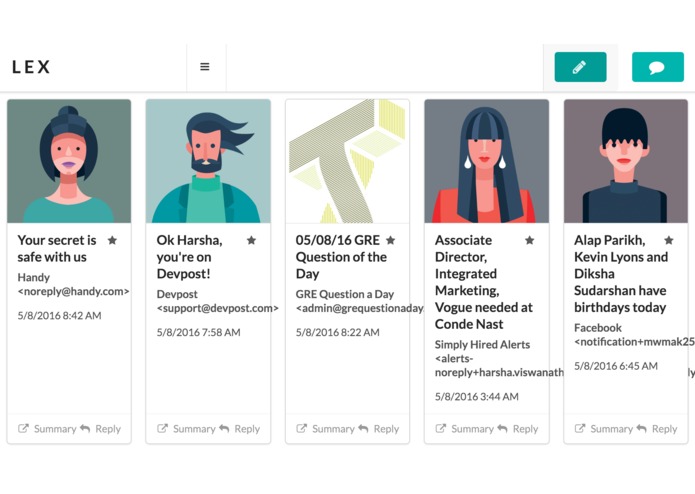Star the Alap Parikh birthdays email
This screenshot has width=695, height=494.
pos(669,240)
